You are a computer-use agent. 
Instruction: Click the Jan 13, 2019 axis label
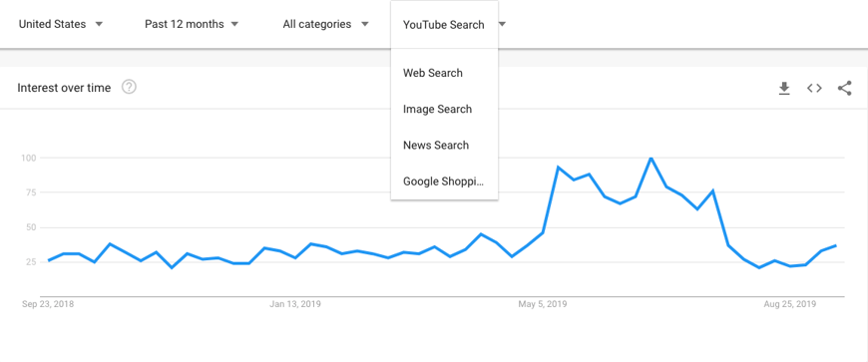click(295, 304)
